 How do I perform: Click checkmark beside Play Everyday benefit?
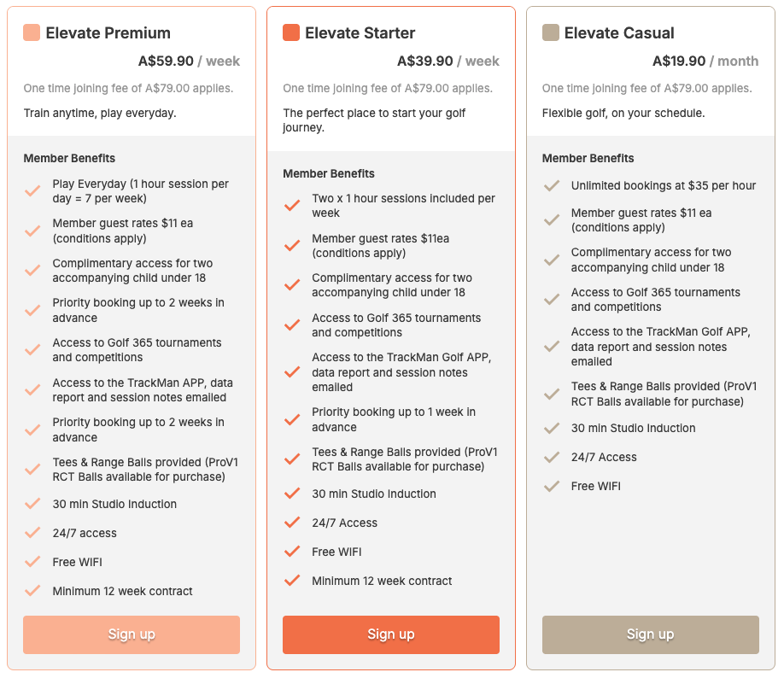click(x=32, y=191)
